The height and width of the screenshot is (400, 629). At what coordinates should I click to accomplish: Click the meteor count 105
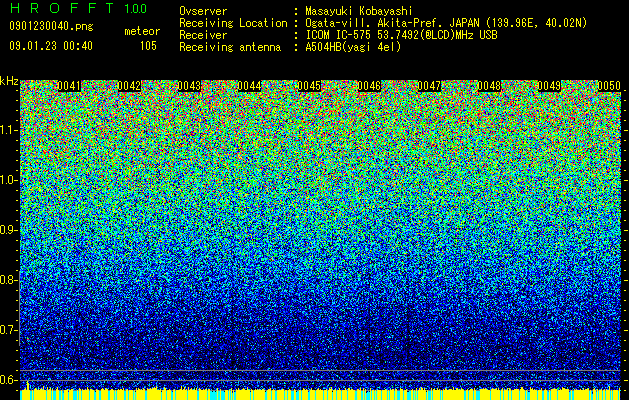[x=148, y=46]
